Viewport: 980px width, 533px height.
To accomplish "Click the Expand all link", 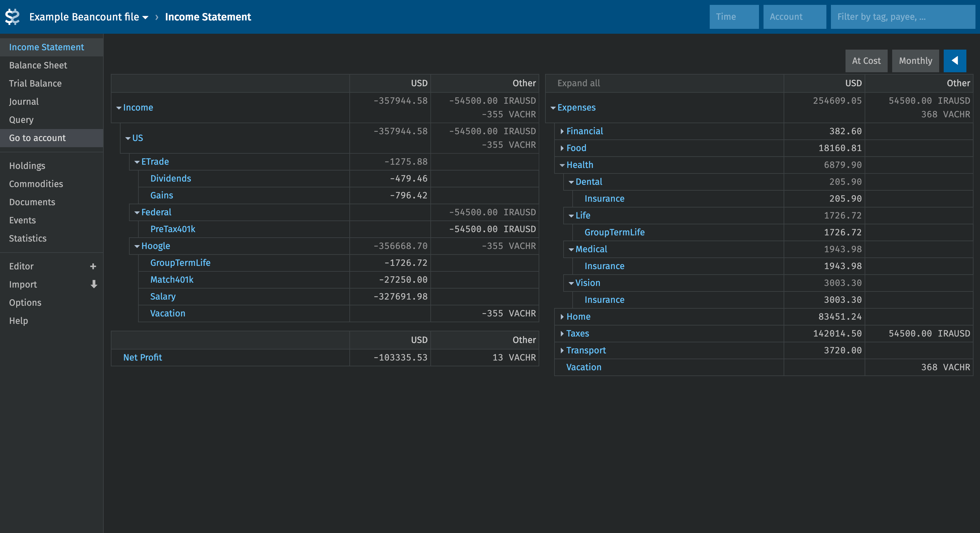I will coord(579,83).
